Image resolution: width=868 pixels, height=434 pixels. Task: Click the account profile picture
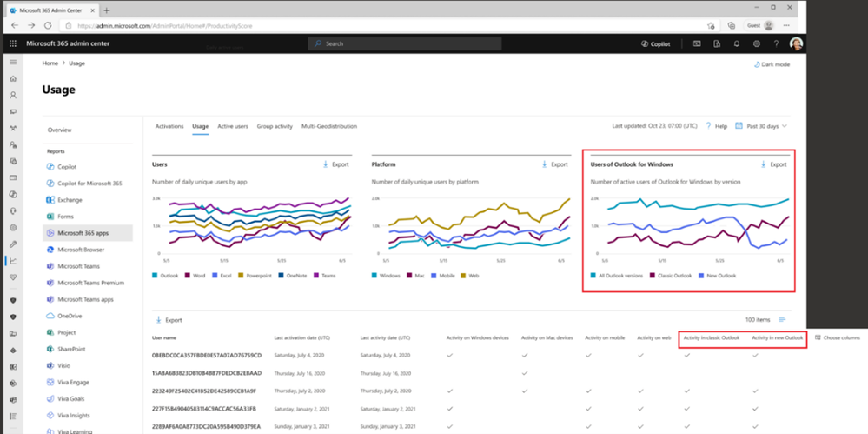(796, 43)
